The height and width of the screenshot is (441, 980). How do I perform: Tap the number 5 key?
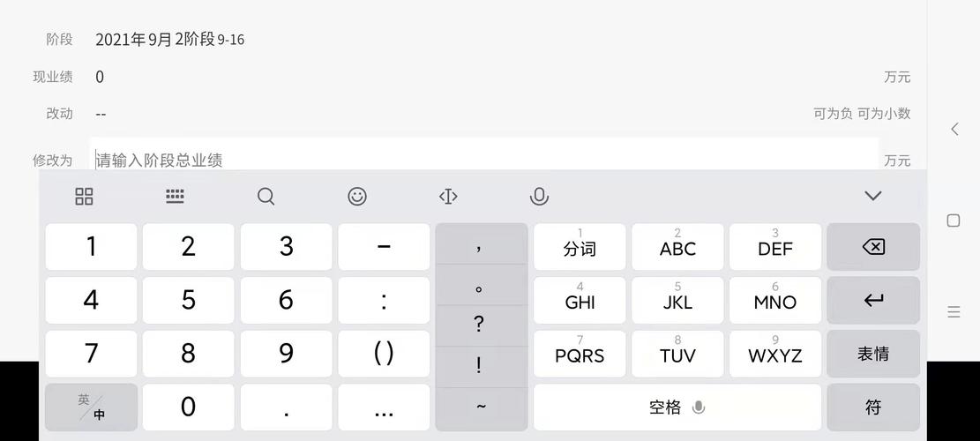tap(188, 301)
